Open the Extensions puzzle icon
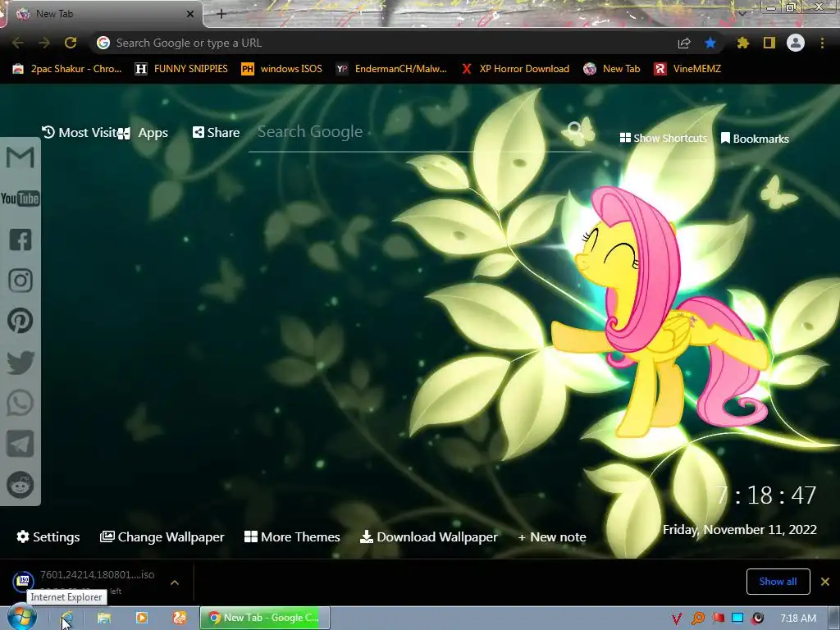 [x=743, y=43]
